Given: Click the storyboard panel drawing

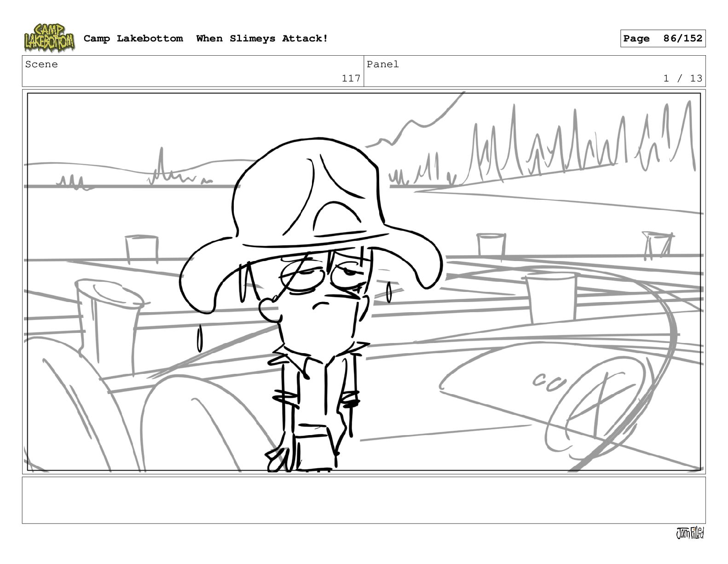Looking at the screenshot, I should pyautogui.click(x=364, y=282).
